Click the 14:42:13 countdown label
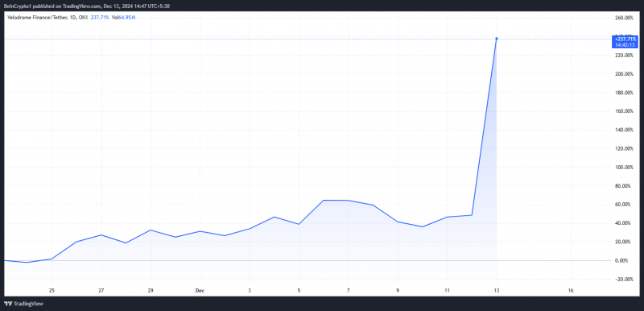The image size is (644, 311). (625, 45)
